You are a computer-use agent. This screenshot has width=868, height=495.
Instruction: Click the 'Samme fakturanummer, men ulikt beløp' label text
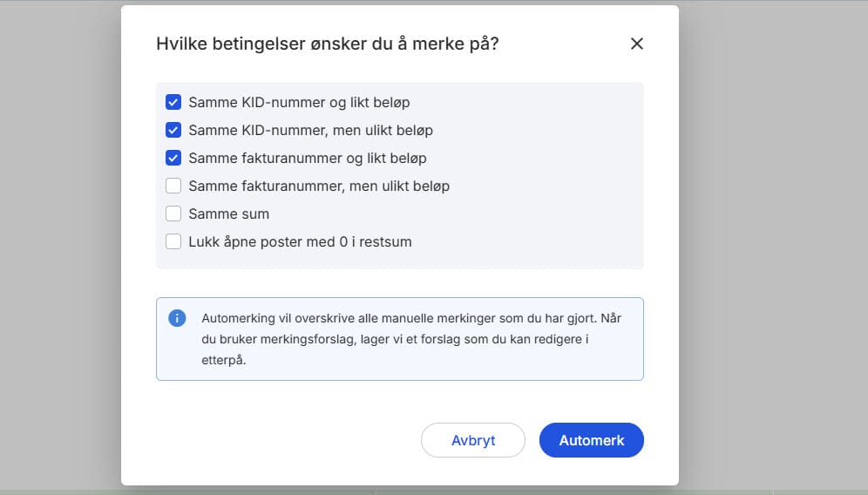[318, 186]
